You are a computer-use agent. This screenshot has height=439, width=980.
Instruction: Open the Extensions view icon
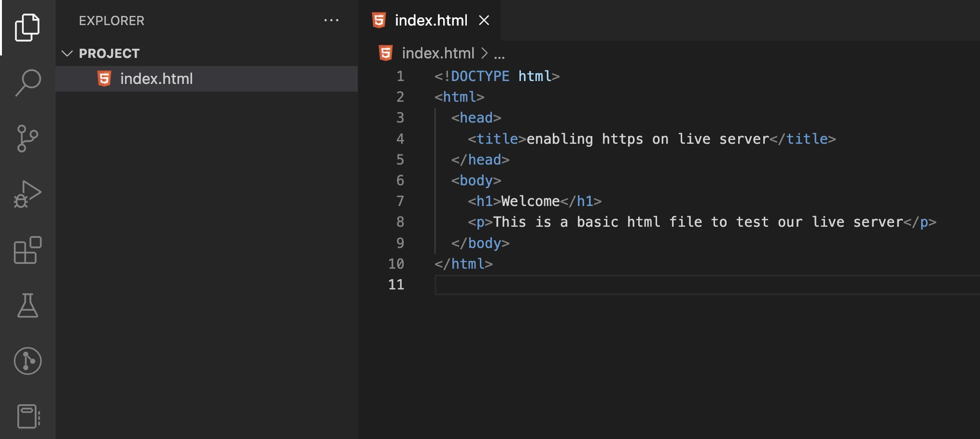[x=28, y=250]
